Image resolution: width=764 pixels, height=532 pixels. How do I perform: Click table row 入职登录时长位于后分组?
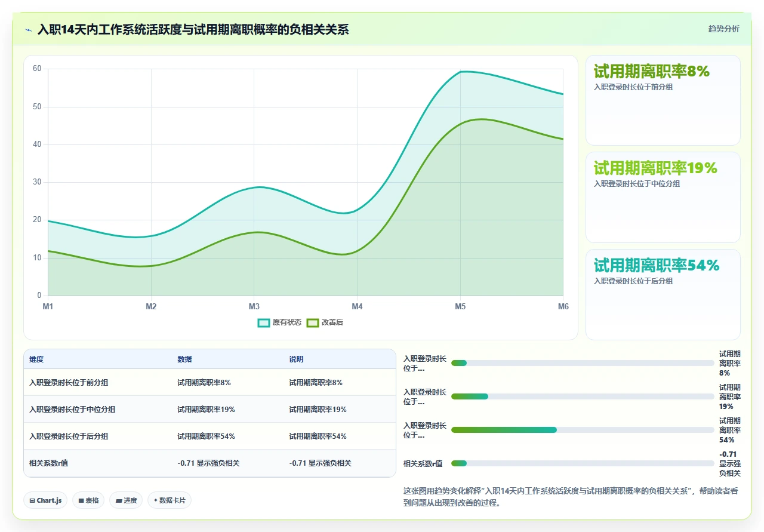coord(210,436)
